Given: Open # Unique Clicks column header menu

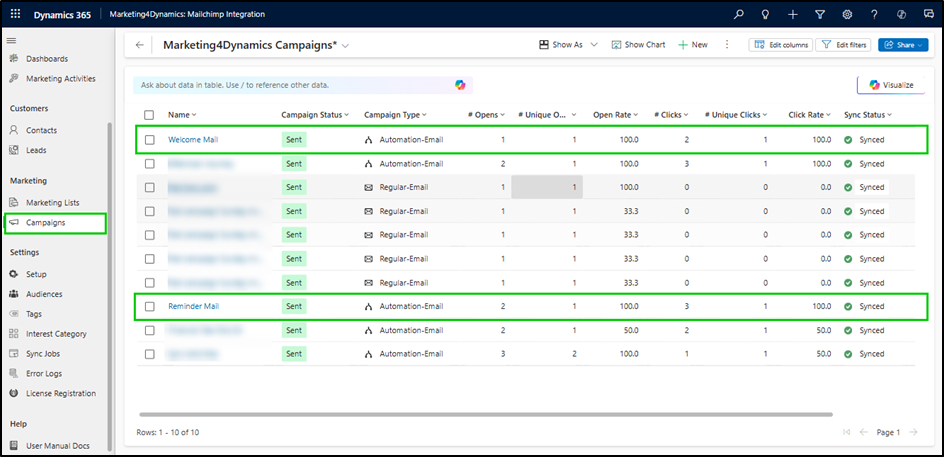Looking at the screenshot, I should point(737,115).
